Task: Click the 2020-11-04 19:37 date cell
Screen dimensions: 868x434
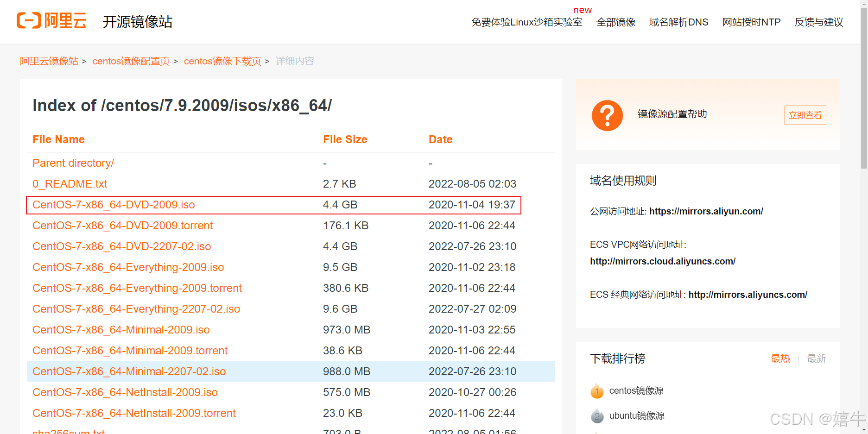Action: 472,205
